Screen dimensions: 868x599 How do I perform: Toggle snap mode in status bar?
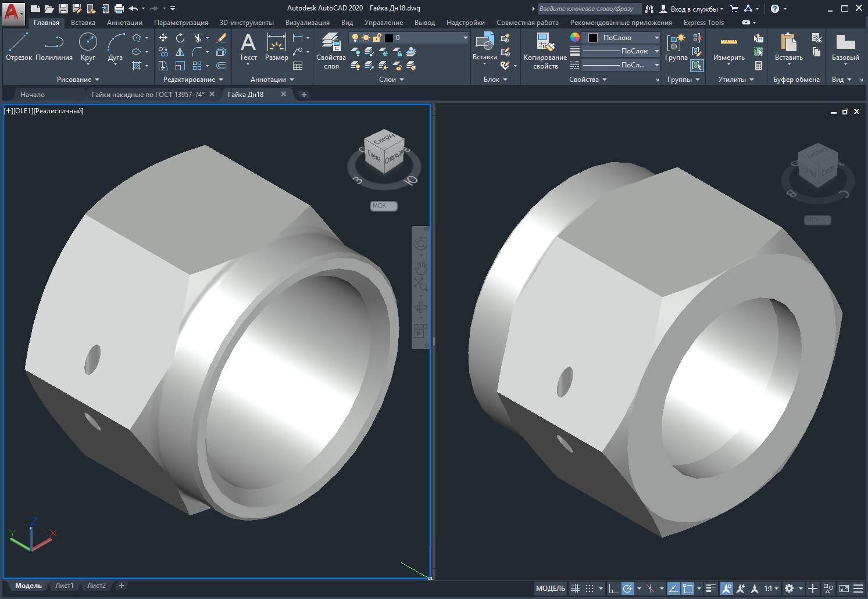click(x=589, y=589)
